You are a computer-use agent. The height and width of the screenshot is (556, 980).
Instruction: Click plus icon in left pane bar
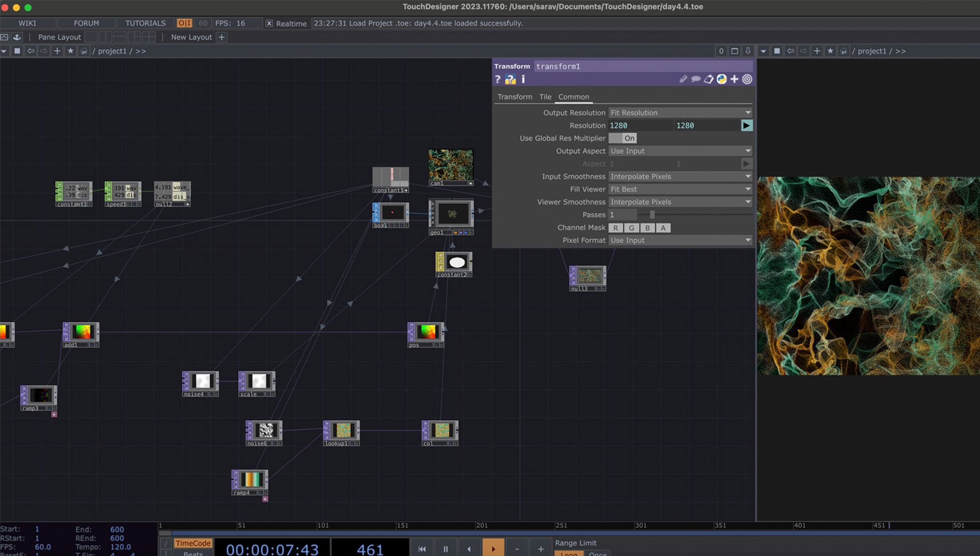click(57, 51)
